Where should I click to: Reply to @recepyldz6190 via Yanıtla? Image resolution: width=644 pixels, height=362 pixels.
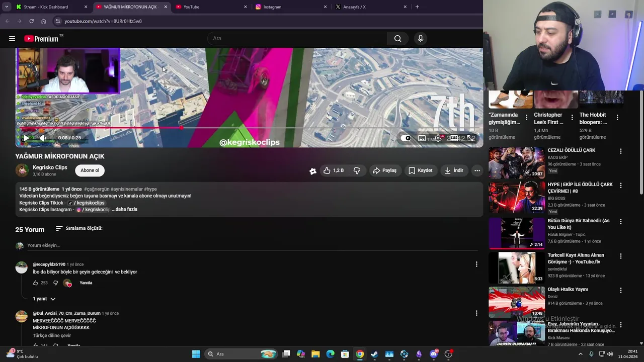click(x=86, y=283)
